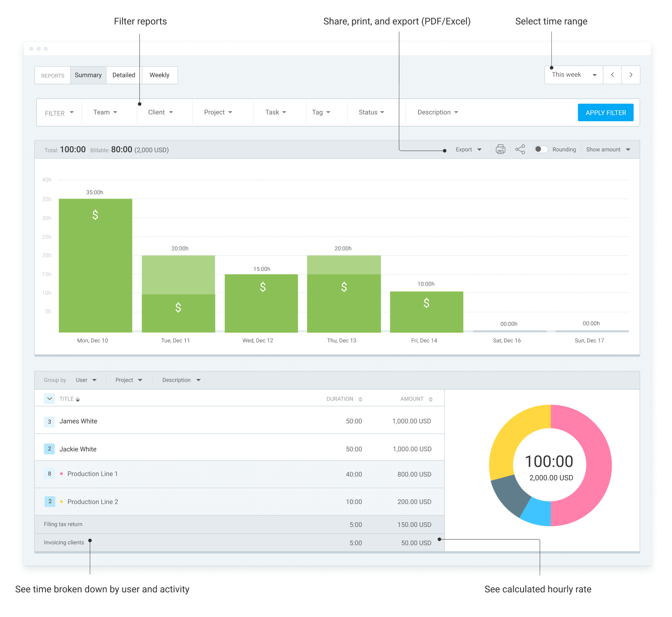Expand the Production Line 2 count badge
Viewport: 672px width, 617px height.
50,501
